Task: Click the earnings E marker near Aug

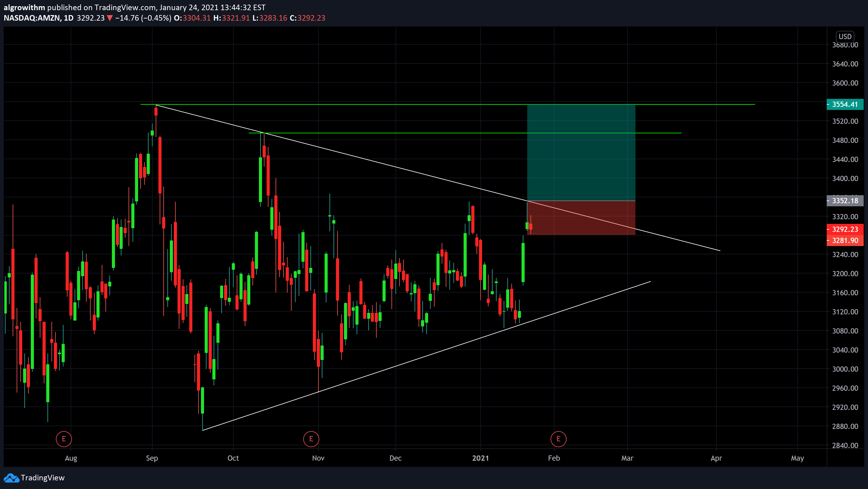Action: pos(64,439)
